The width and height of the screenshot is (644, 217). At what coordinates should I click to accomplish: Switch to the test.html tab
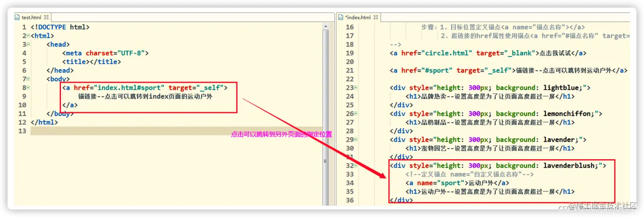(32, 17)
